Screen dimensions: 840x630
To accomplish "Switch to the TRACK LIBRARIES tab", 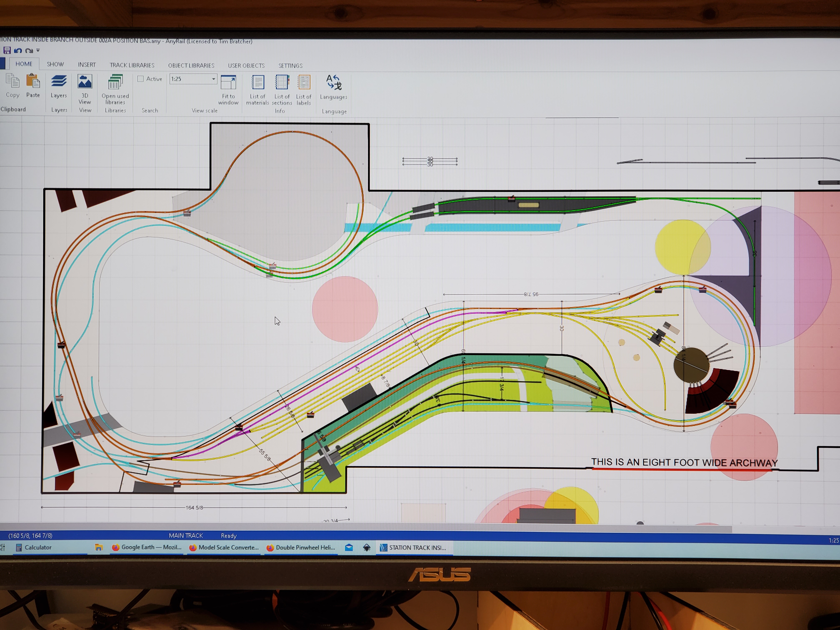I will [x=132, y=65].
